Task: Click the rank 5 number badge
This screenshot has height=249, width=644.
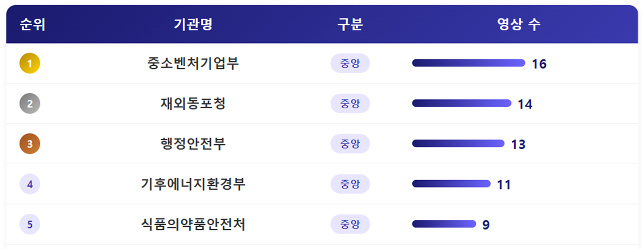Action: tap(30, 224)
